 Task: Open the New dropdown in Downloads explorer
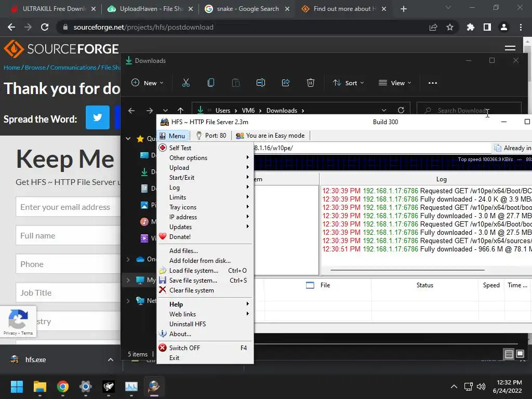coord(148,83)
